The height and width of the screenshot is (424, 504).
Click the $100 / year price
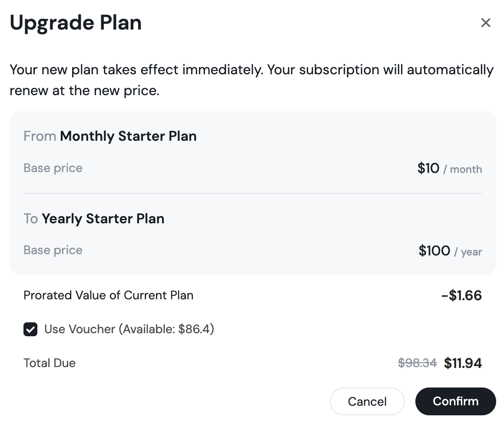pos(450,251)
